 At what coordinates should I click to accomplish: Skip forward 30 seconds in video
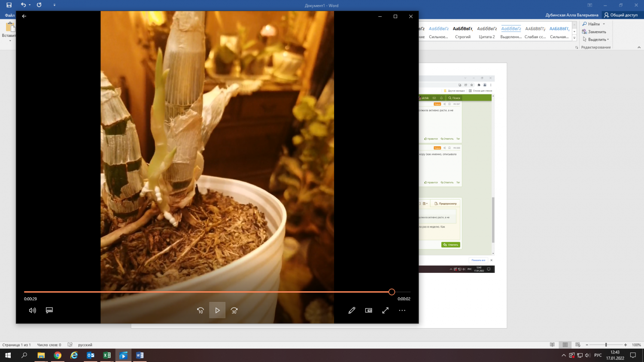coord(234,310)
